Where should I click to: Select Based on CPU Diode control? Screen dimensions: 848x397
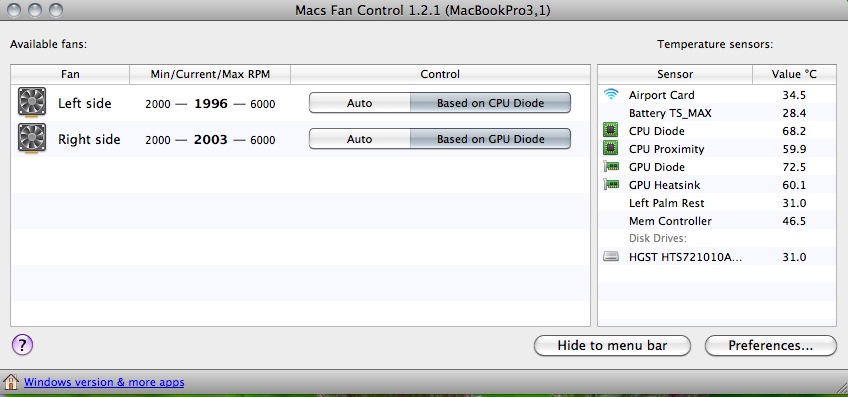[x=490, y=103]
